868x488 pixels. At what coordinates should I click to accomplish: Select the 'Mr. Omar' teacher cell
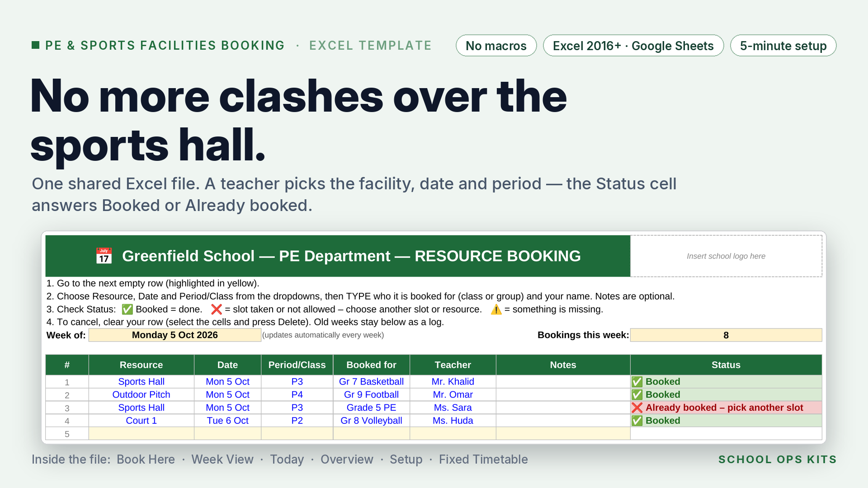[x=453, y=394]
